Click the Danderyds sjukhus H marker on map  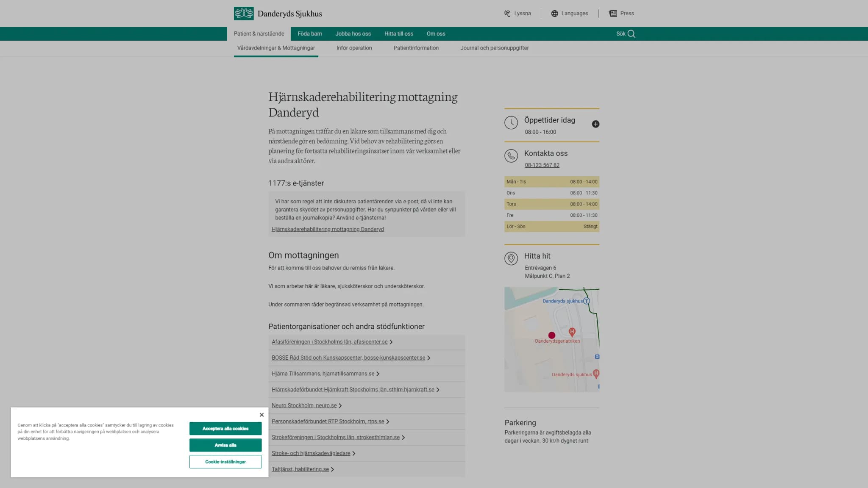596,374
